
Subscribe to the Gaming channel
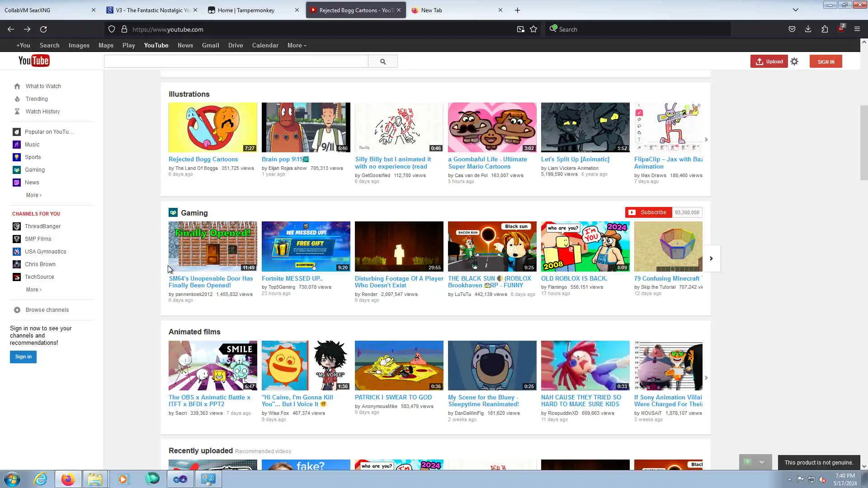coord(648,212)
